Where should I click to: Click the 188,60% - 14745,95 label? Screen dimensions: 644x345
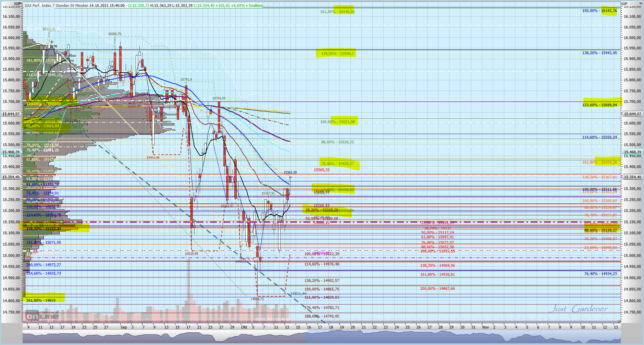322,316
